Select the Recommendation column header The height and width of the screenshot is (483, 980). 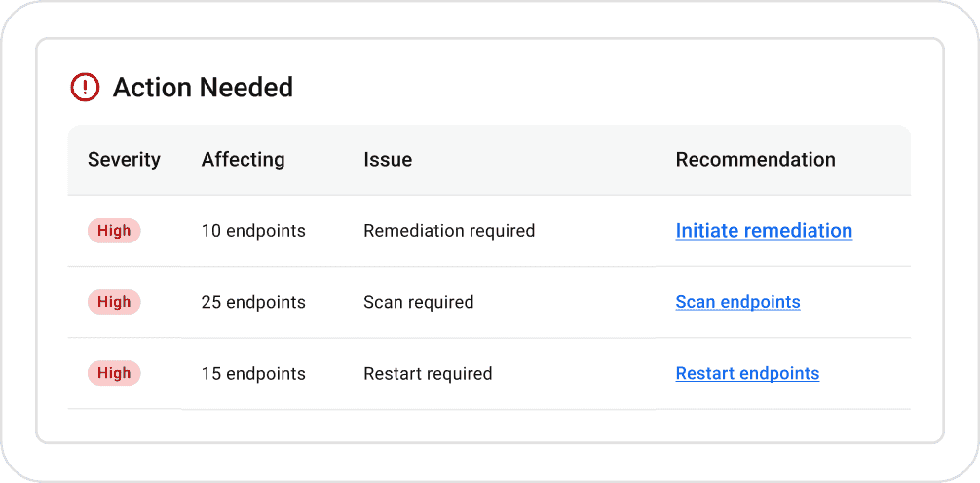[756, 160]
